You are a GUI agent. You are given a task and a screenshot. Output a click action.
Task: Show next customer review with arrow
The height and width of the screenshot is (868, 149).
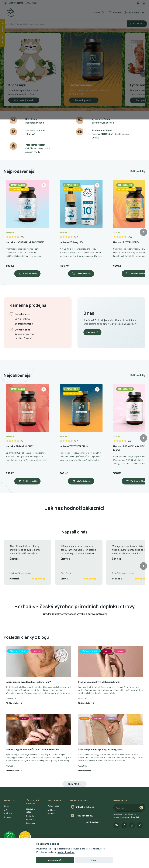click(143, 566)
